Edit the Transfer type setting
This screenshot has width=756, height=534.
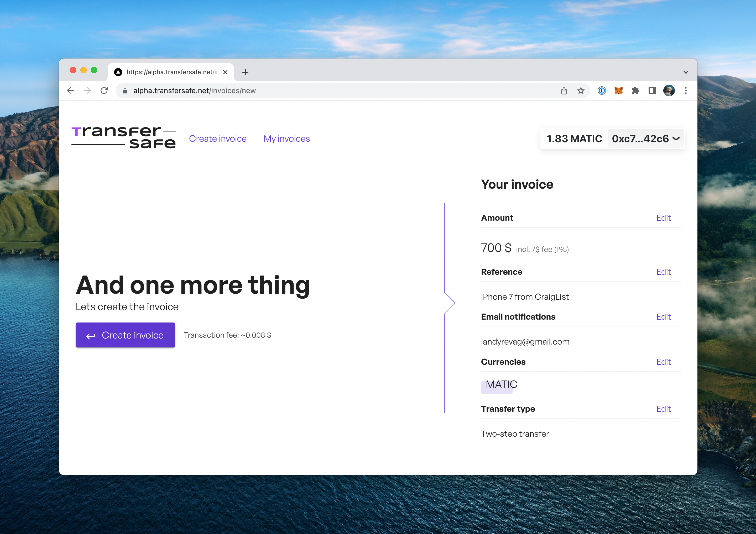tap(663, 409)
